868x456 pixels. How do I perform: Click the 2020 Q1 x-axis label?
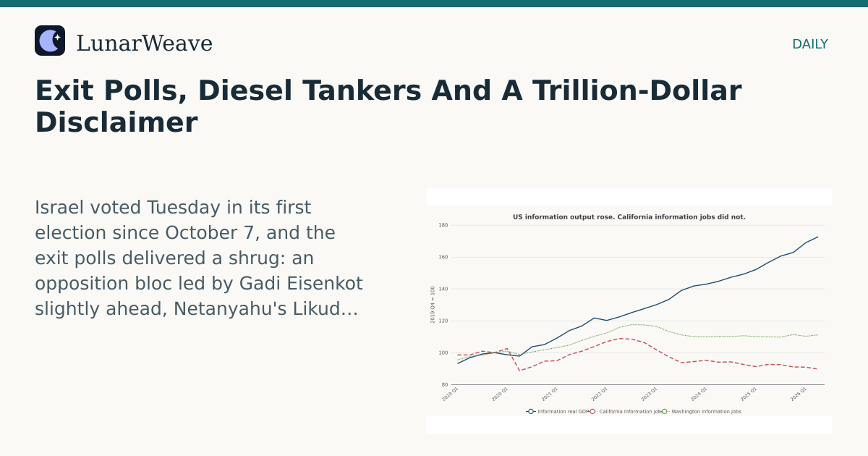500,394
